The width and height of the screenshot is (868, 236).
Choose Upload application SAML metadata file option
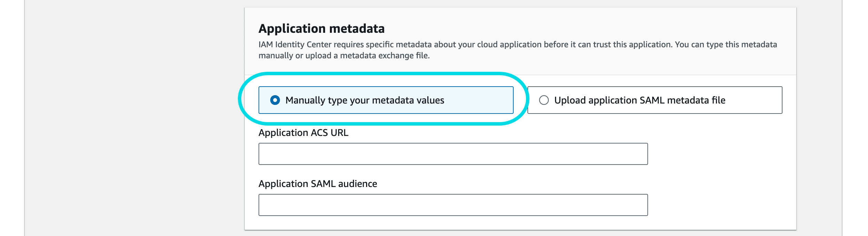pyautogui.click(x=655, y=100)
